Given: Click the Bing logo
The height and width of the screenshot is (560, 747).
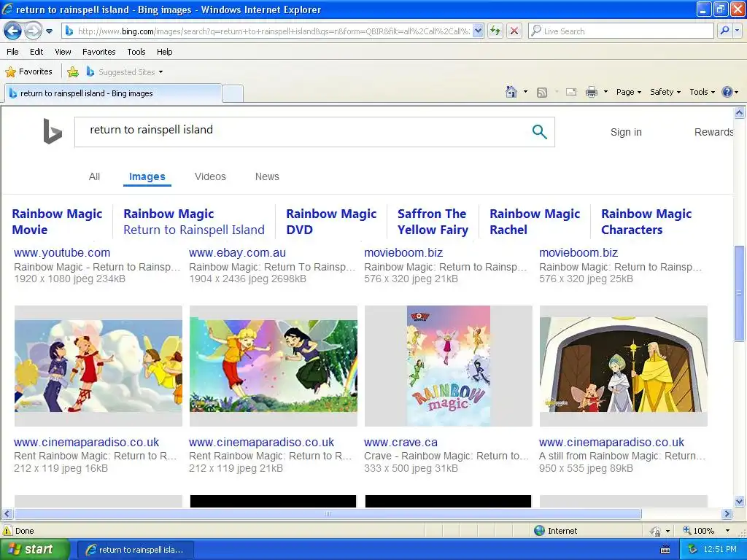Looking at the screenshot, I should pos(53,131).
